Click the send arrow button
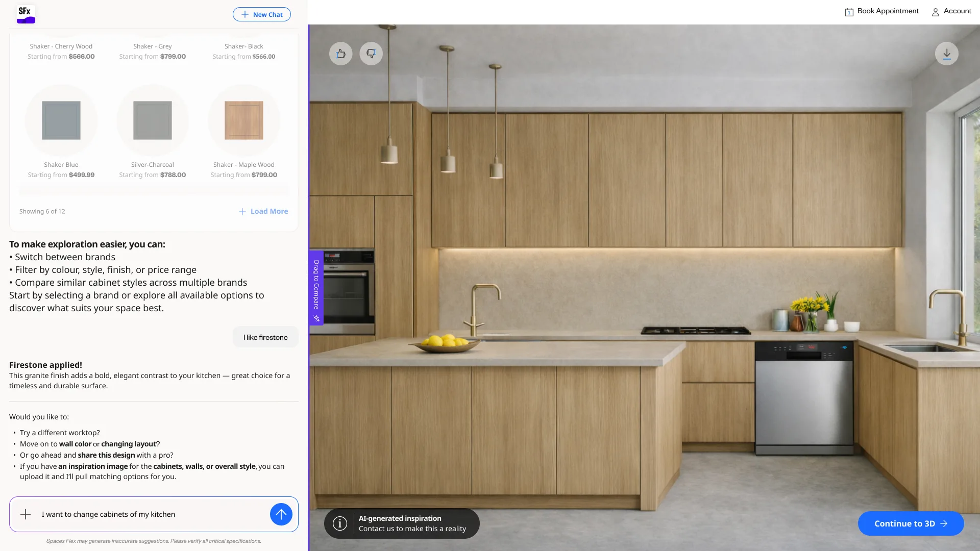 click(281, 514)
